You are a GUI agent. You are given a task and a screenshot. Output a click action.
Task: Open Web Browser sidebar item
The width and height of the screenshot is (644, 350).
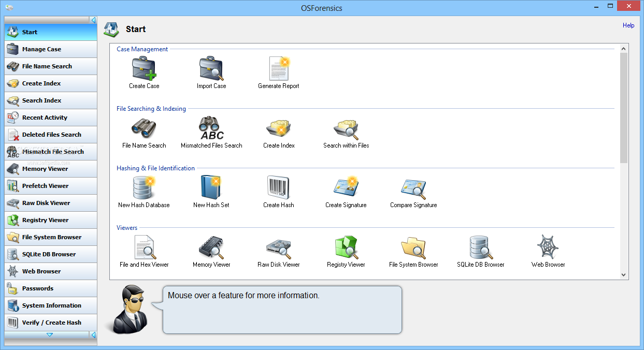(51, 271)
